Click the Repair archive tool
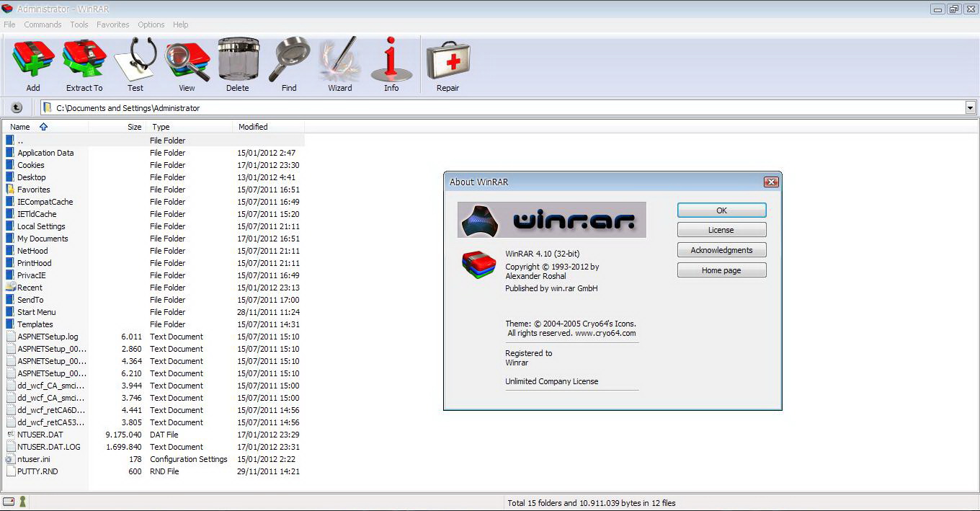The height and width of the screenshot is (511, 980). coord(447,63)
